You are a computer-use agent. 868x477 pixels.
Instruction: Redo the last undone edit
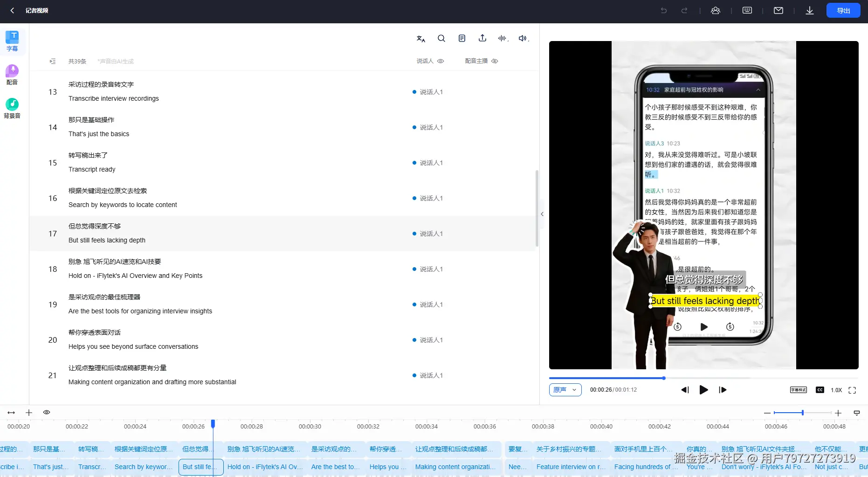tap(684, 10)
